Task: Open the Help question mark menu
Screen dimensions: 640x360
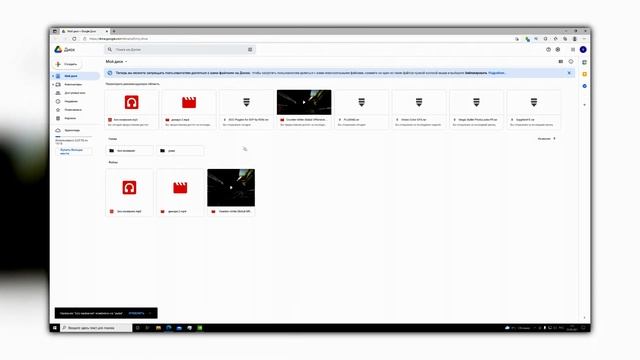Action: (548, 49)
